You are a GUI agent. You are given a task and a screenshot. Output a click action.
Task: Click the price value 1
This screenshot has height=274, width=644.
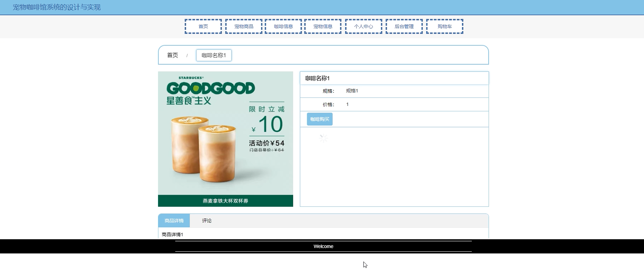(347, 104)
